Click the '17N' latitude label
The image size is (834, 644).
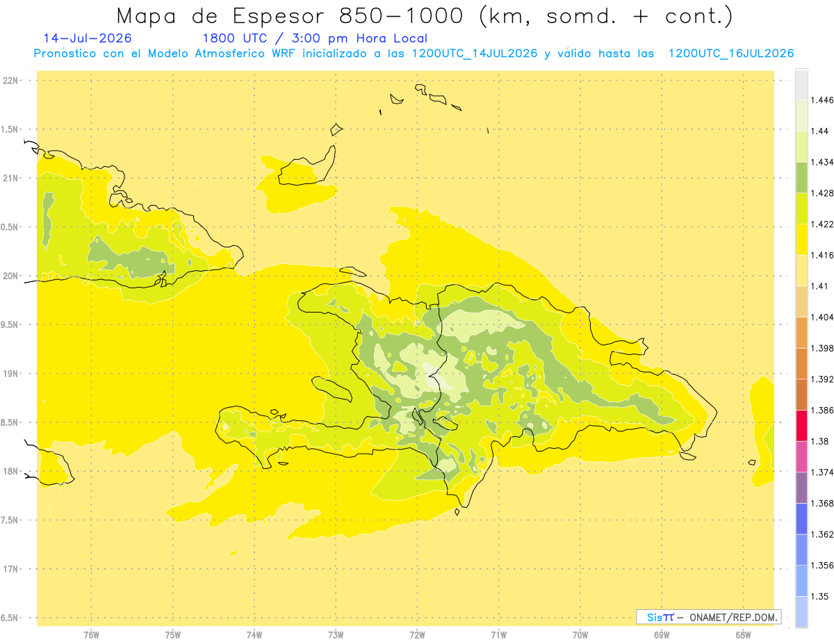coord(11,569)
